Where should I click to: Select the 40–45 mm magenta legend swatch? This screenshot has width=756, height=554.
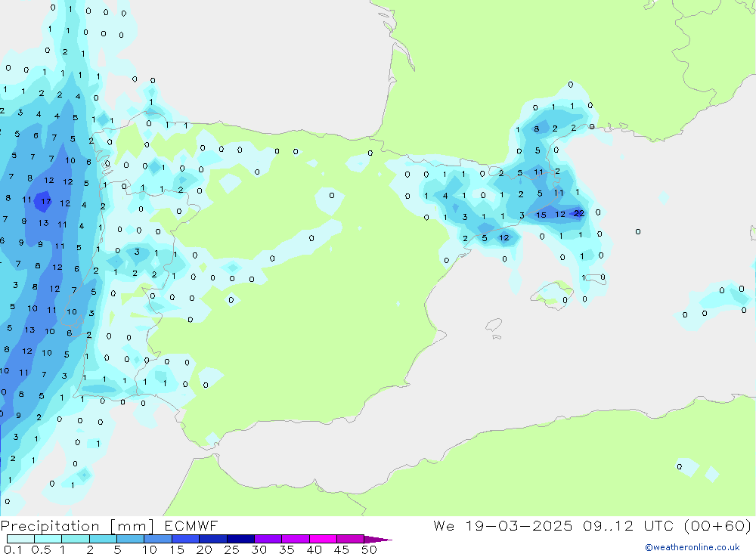[x=323, y=539]
